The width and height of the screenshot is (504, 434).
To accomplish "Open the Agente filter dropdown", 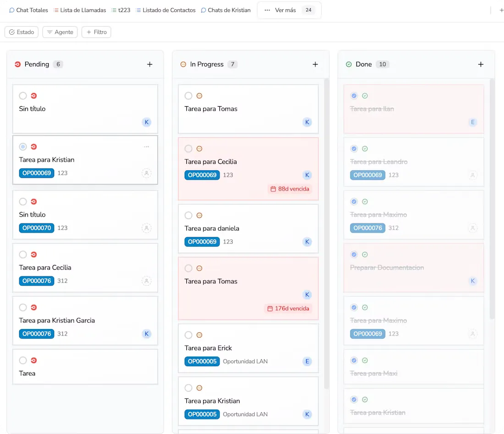I will point(60,32).
